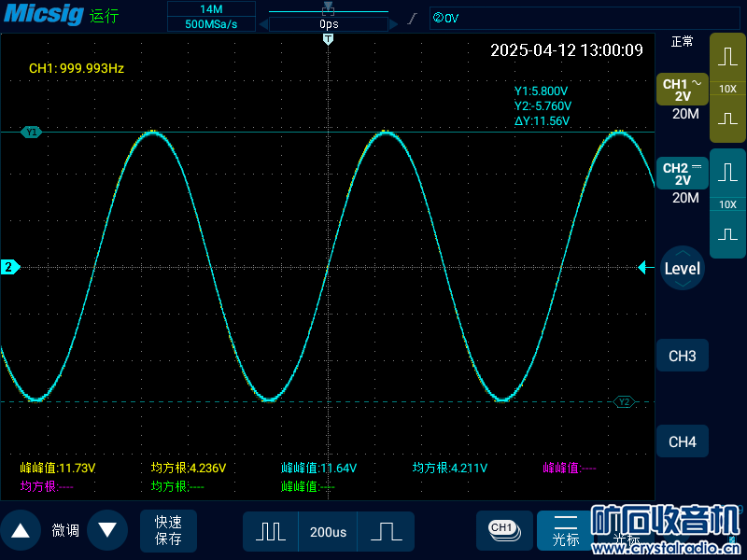
Task: Tap the trigger level arrow at right edge
Action: 644,268
